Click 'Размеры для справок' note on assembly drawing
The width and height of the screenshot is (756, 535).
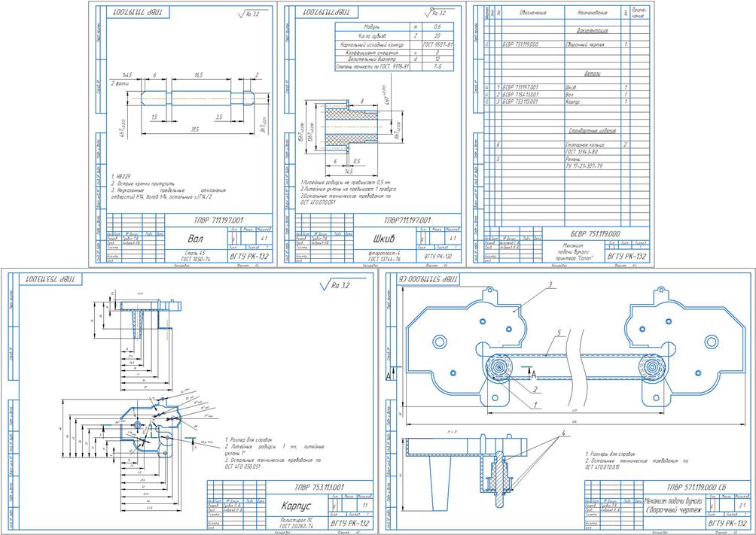click(x=613, y=454)
